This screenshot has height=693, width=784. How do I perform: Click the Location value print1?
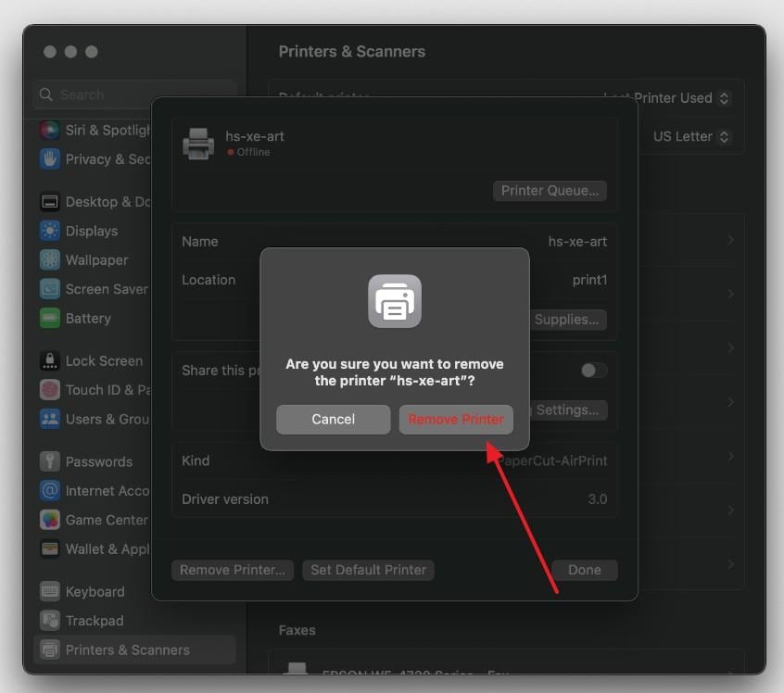[x=589, y=280]
